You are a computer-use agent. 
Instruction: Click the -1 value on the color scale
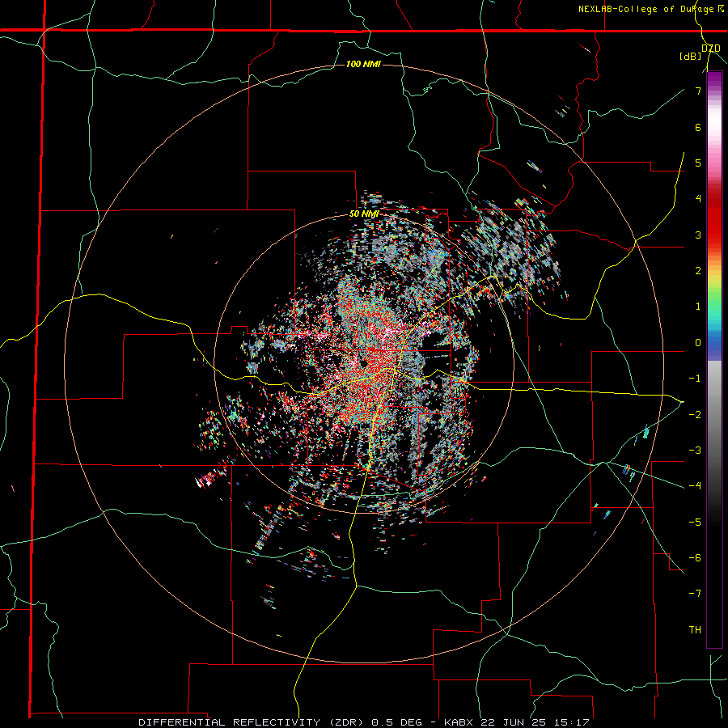[695, 379]
